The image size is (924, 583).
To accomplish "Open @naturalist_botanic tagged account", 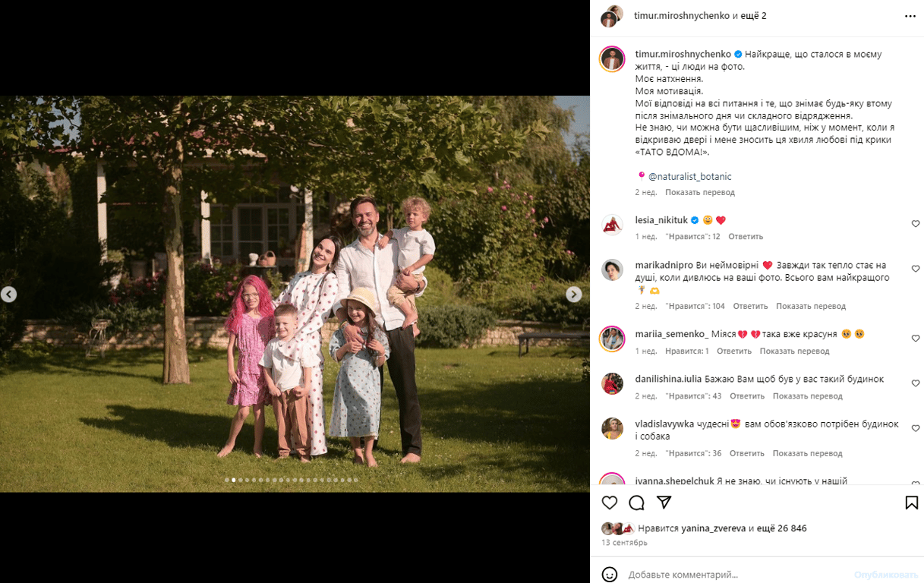I will tap(690, 176).
